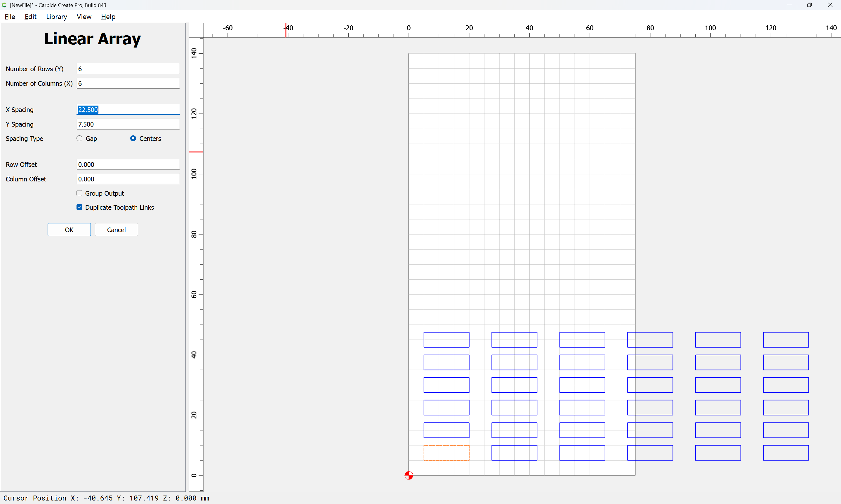Click the Carbide Create app icon in title bar
Image resolution: width=841 pixels, height=504 pixels.
tap(4, 5)
